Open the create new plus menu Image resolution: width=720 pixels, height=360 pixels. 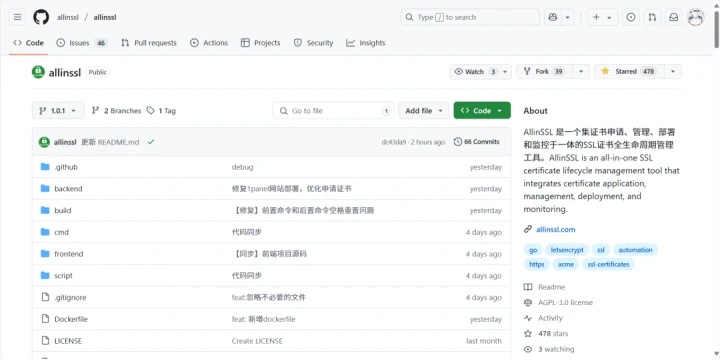click(602, 17)
